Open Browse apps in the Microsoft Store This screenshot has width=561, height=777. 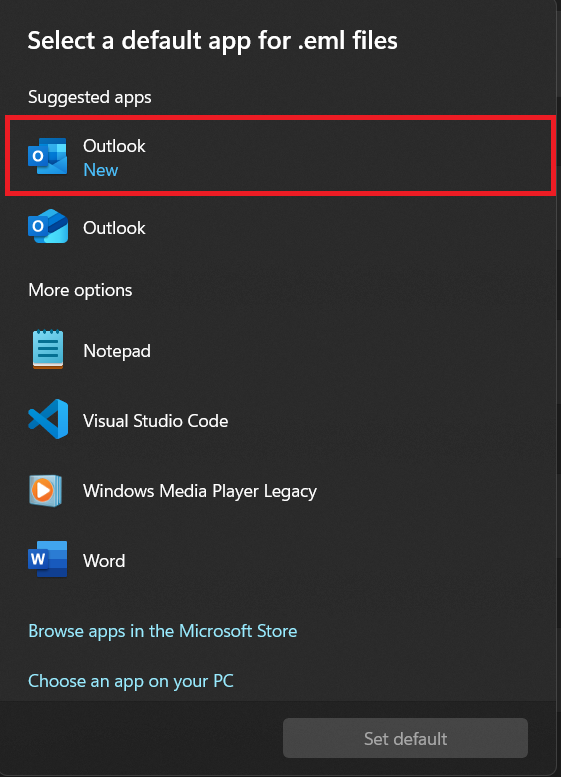[163, 631]
